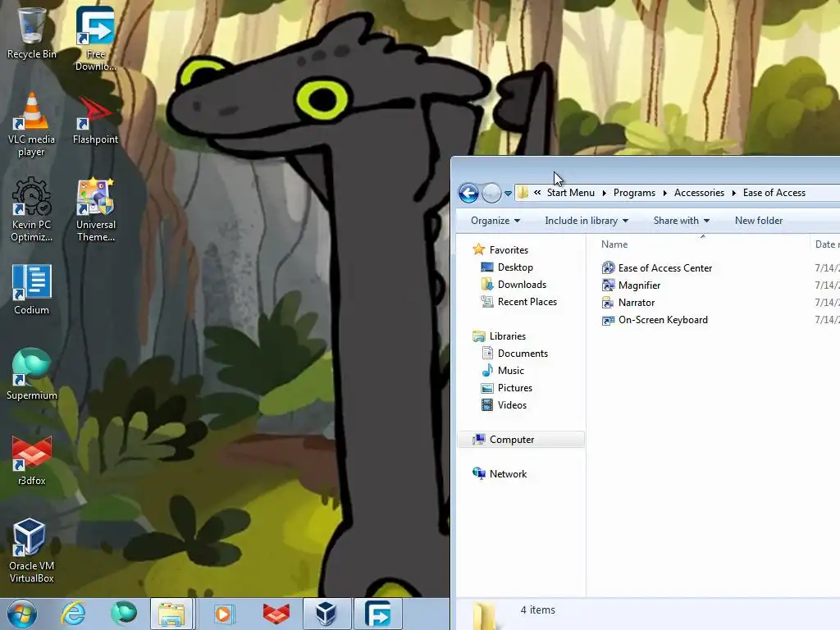Open the Organize dropdown menu

(x=495, y=221)
